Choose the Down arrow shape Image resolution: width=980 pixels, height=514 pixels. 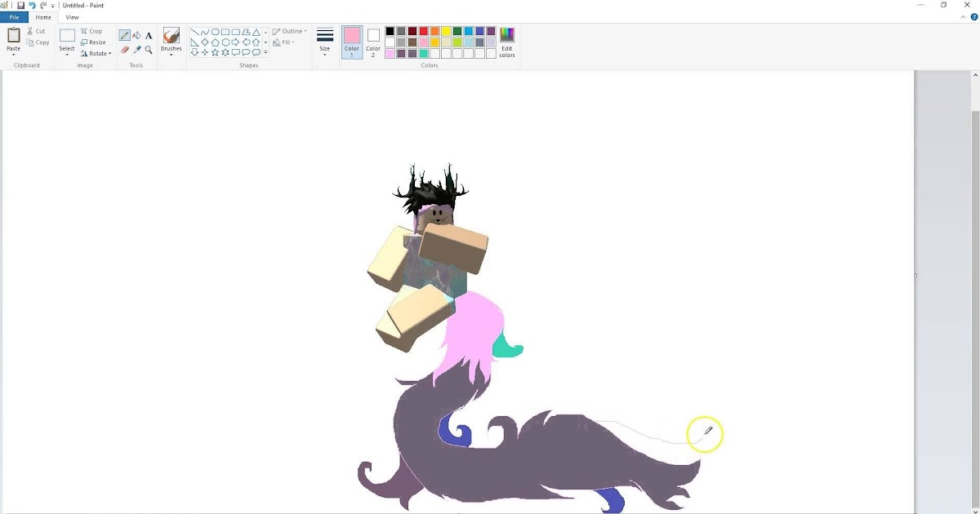(194, 52)
